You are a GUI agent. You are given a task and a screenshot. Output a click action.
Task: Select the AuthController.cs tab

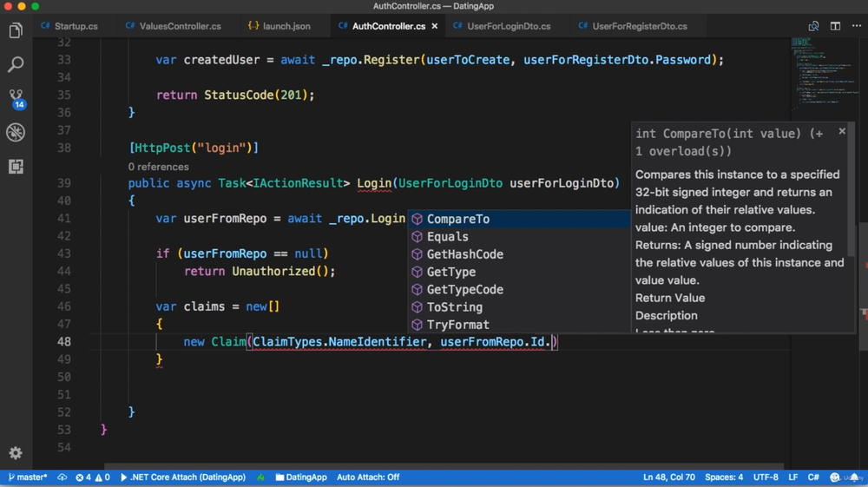pyautogui.click(x=389, y=26)
